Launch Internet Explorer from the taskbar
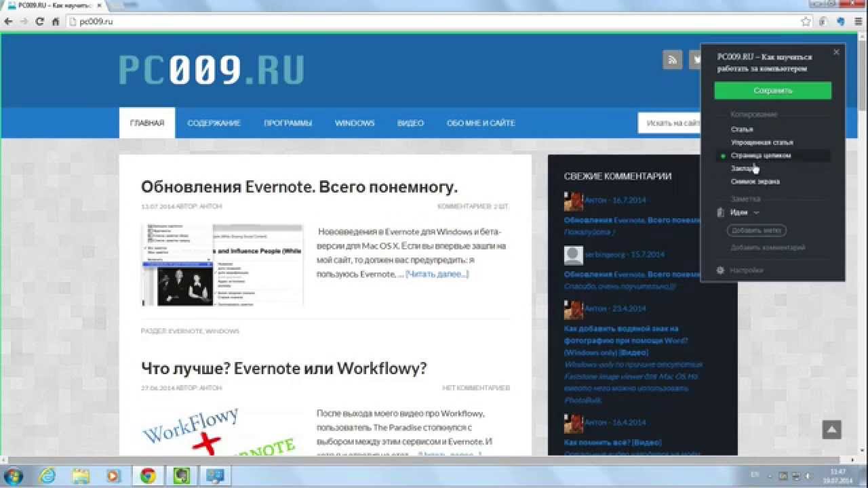The width and height of the screenshot is (868, 488). click(47, 475)
